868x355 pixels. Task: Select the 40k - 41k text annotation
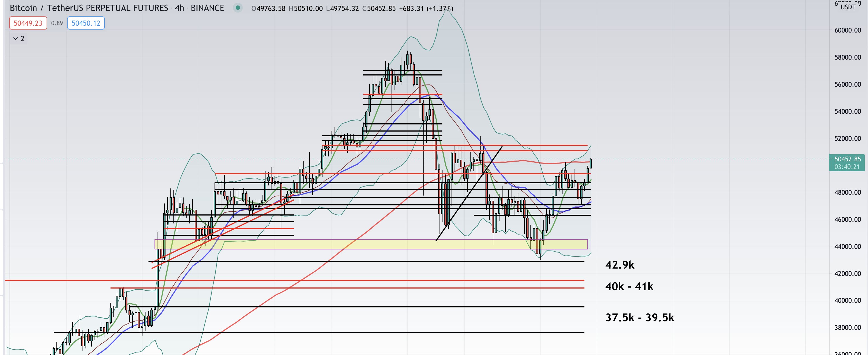click(629, 286)
